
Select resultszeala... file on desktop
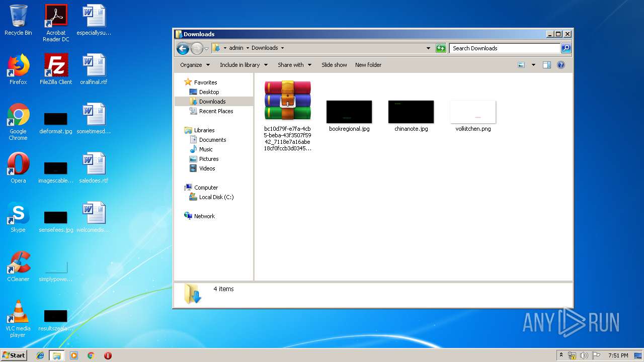(x=56, y=321)
